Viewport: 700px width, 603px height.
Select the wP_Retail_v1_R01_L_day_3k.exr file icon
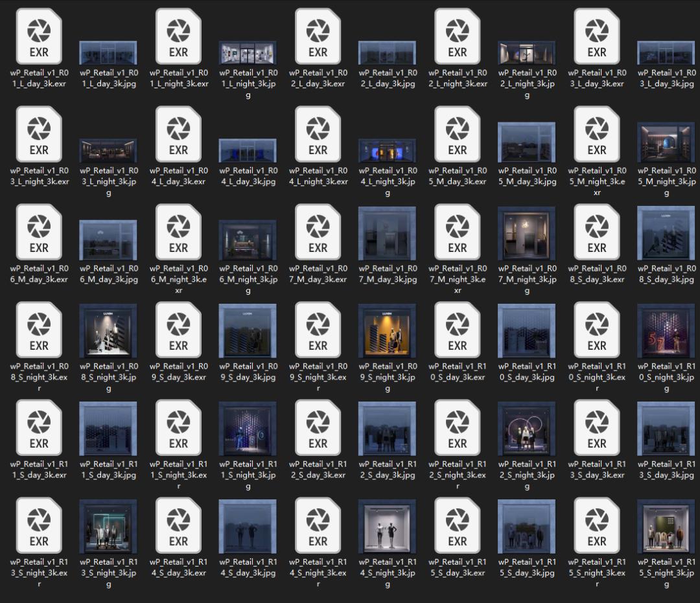39,36
